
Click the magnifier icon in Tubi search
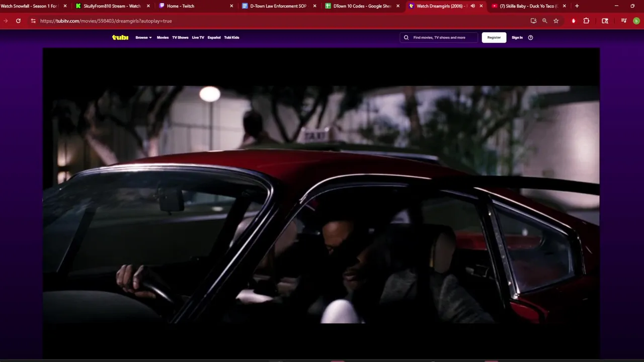(x=406, y=37)
